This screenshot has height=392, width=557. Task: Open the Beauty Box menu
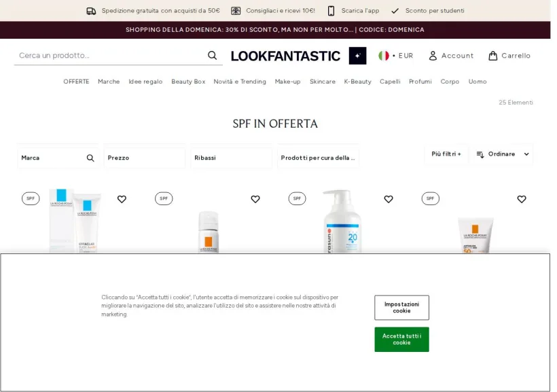click(x=188, y=82)
